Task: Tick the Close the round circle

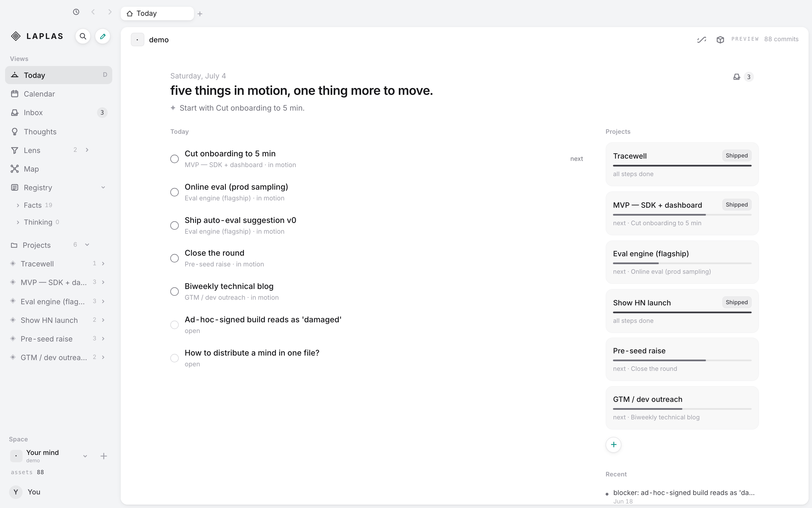Action: [175, 258]
